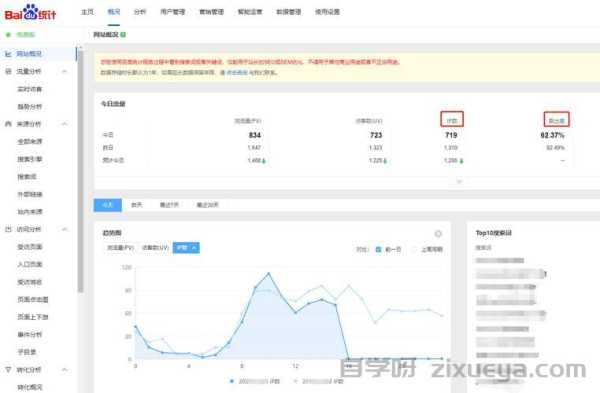Open 搜索引擎 in the sidebar
The height and width of the screenshot is (393, 600).
tap(30, 159)
